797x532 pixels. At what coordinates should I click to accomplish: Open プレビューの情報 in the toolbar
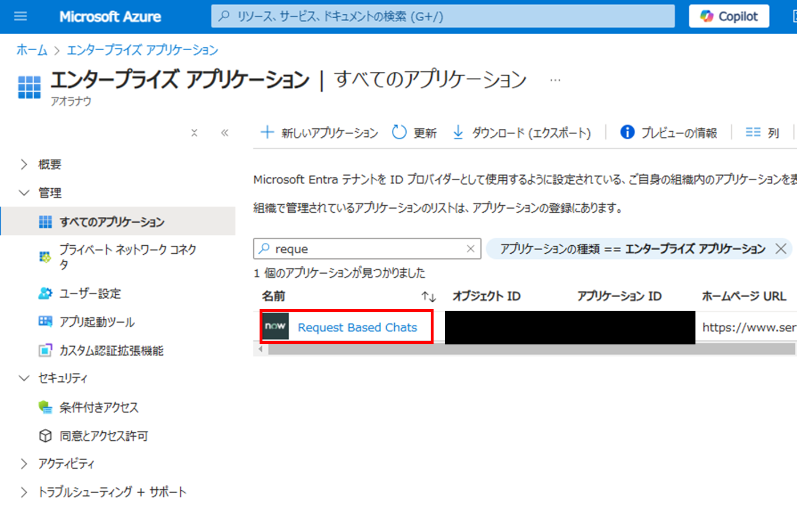point(669,133)
